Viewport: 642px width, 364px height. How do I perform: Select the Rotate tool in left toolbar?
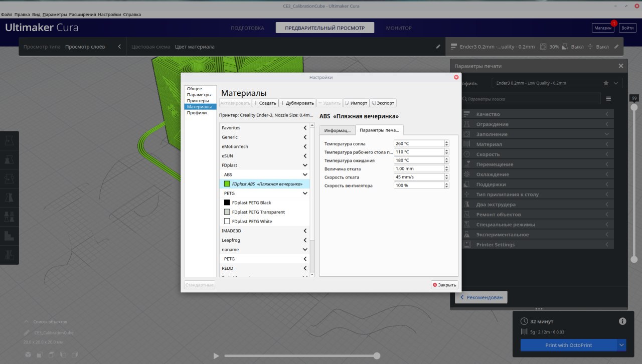10,178
